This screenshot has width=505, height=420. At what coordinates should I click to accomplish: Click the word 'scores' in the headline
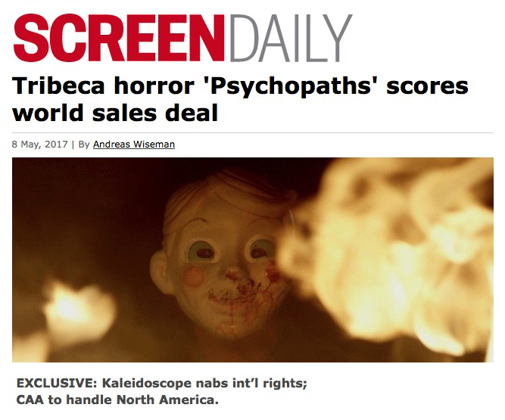[427, 86]
